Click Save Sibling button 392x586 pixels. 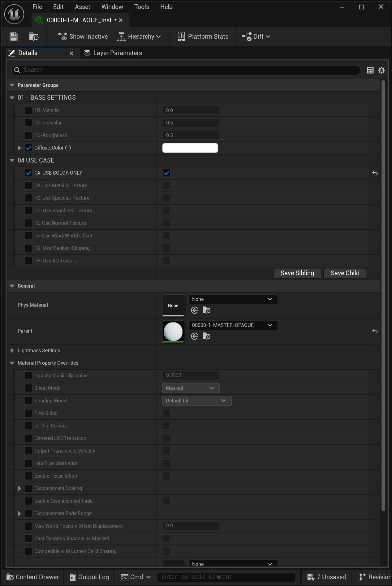[297, 273]
